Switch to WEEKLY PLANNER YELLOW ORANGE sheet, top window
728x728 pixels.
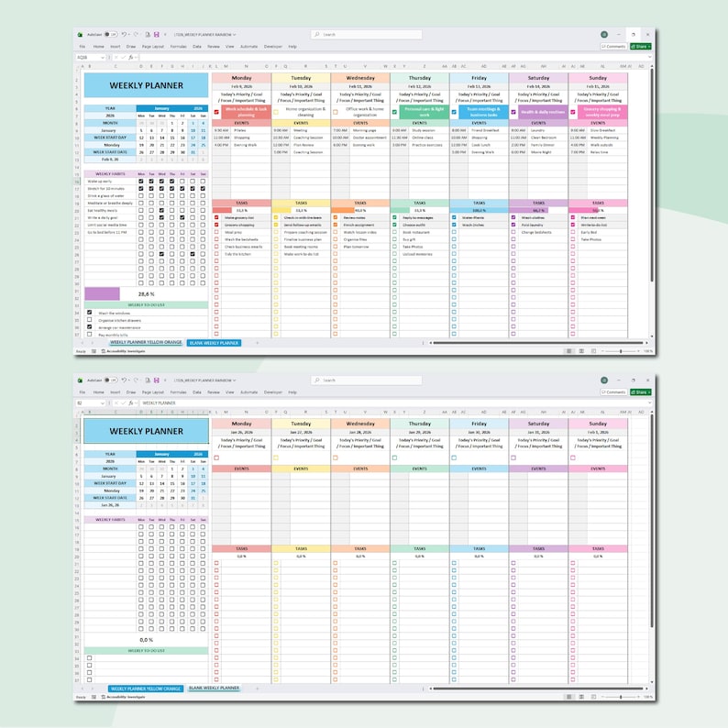point(146,343)
